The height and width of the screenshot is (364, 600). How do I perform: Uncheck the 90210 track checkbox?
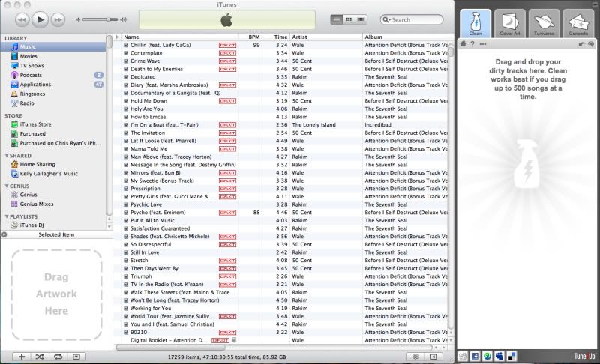pos(126,333)
